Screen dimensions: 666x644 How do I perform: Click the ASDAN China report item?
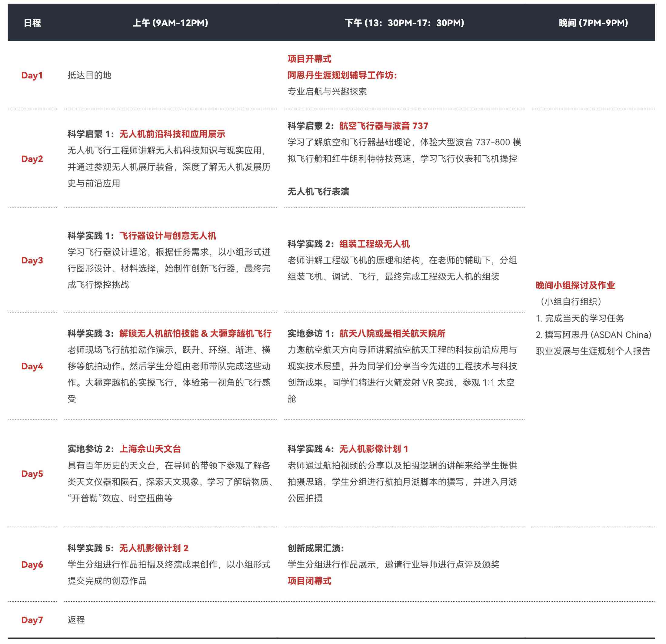593,334
